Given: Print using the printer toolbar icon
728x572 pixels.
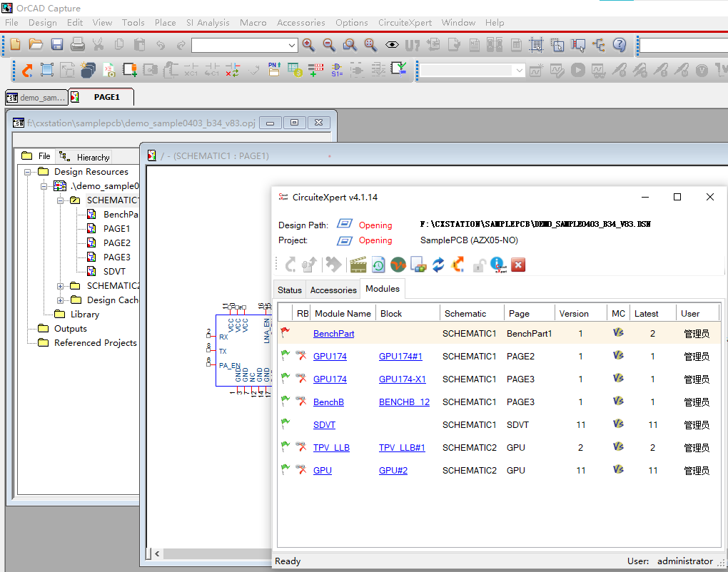Looking at the screenshot, I should pyautogui.click(x=78, y=44).
